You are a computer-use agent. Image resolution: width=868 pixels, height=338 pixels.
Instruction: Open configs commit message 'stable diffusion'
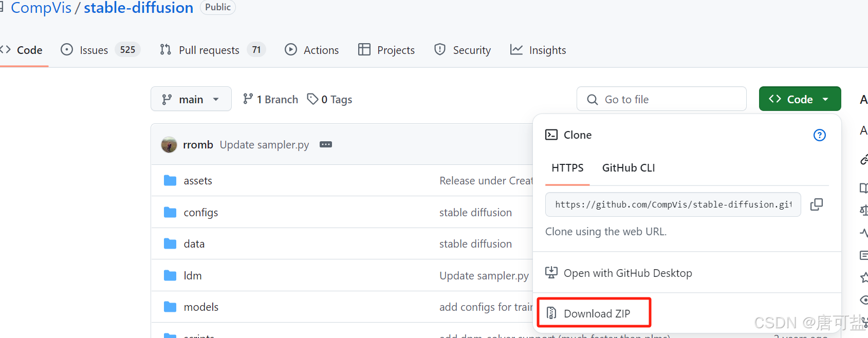pyautogui.click(x=475, y=213)
